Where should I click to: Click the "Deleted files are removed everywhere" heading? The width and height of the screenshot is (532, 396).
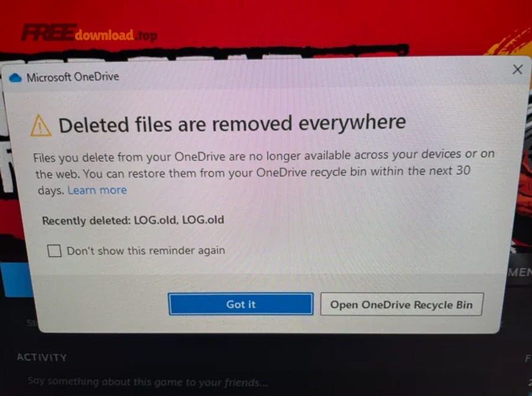click(232, 124)
